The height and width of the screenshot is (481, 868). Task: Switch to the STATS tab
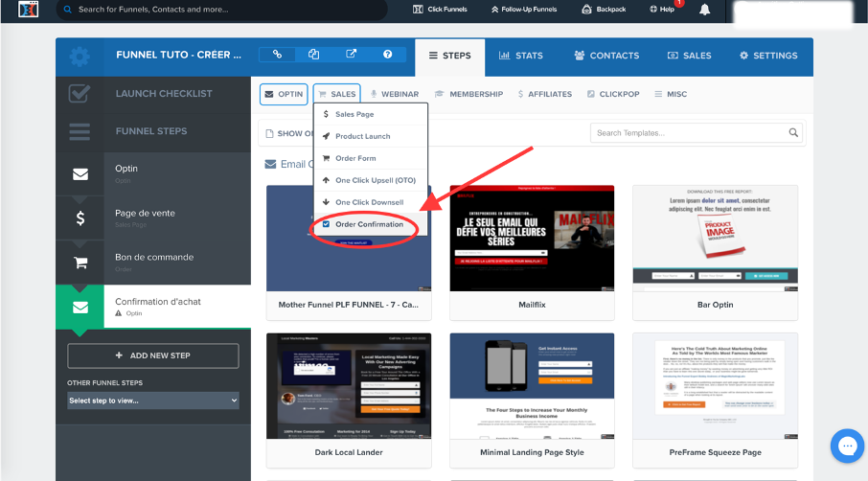[521, 56]
